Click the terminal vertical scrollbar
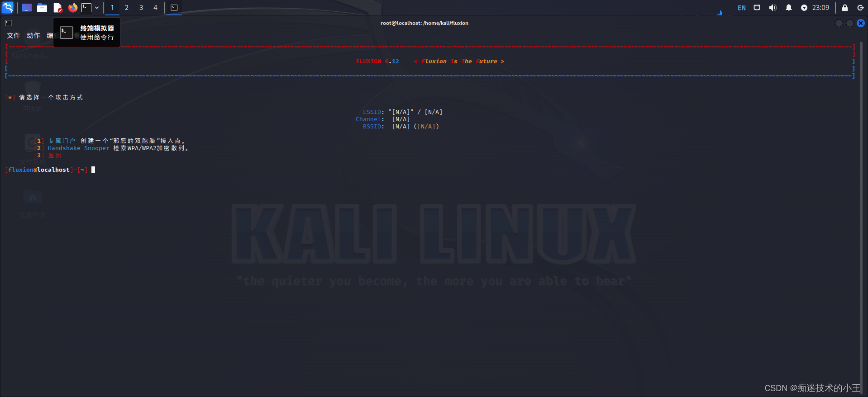The width and height of the screenshot is (868, 397). click(861, 217)
